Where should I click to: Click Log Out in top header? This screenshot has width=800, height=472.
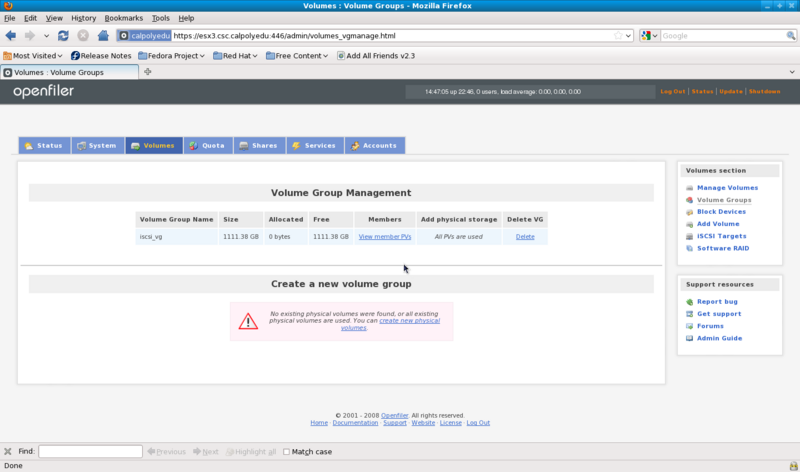coord(672,91)
